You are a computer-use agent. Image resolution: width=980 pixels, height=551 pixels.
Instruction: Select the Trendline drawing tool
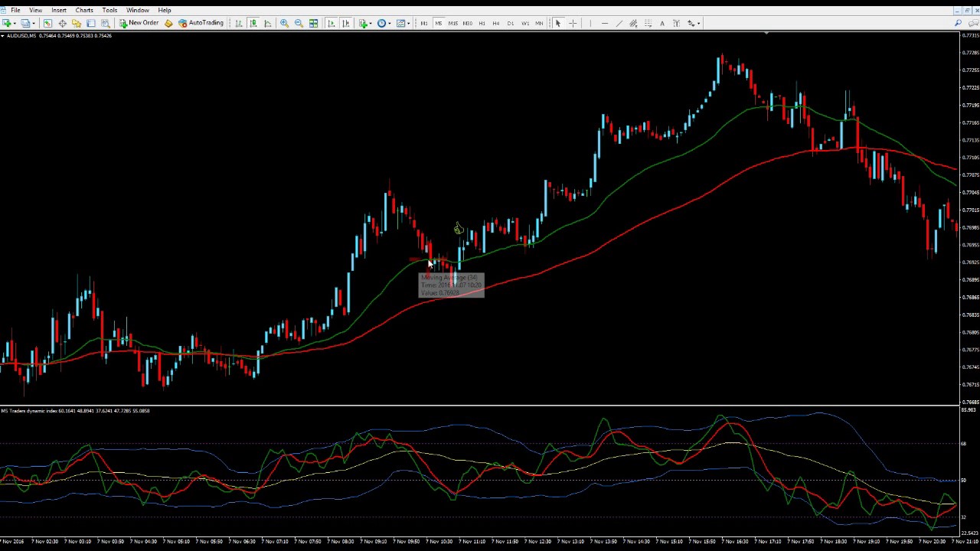[x=619, y=23]
